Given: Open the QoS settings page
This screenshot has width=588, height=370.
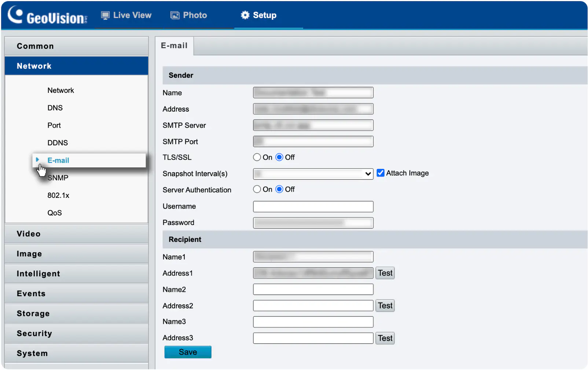Looking at the screenshot, I should (55, 213).
